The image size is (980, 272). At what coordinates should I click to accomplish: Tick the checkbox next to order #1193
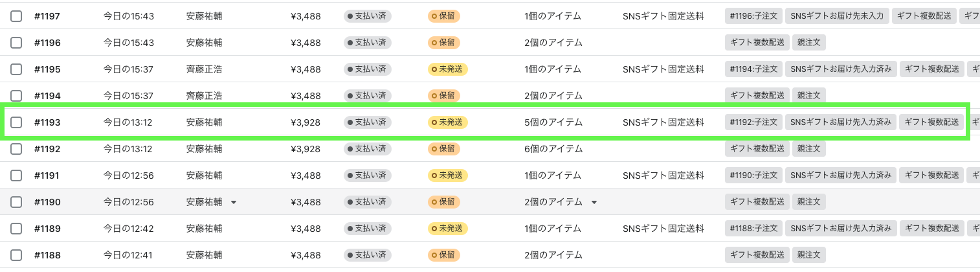(x=16, y=122)
